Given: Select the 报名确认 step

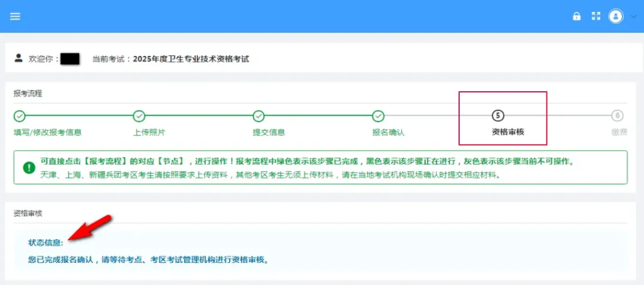Looking at the screenshot, I should tap(389, 133).
